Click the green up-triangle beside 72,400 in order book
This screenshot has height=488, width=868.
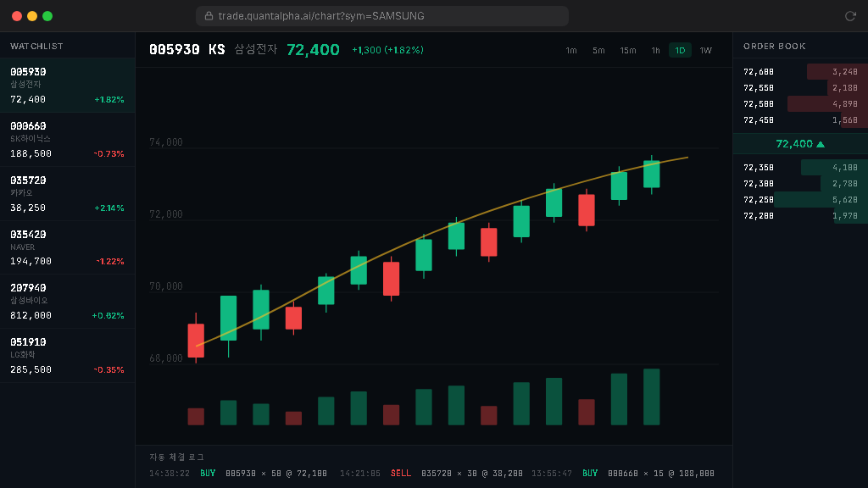pos(820,144)
